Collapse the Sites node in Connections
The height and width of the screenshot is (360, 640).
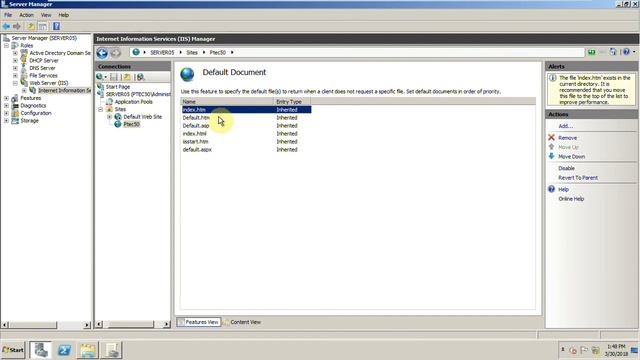[x=100, y=109]
